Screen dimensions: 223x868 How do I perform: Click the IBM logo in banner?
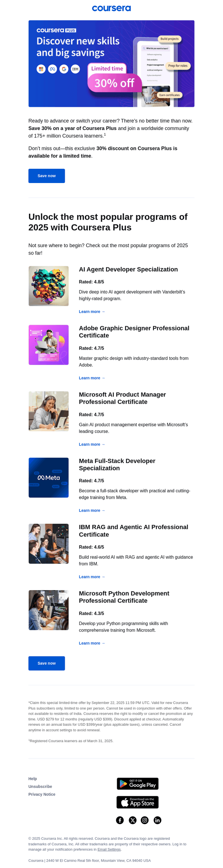point(75,69)
